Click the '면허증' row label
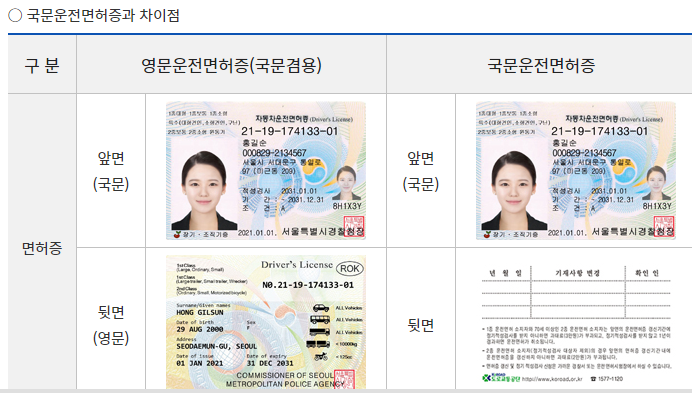 click(42, 248)
